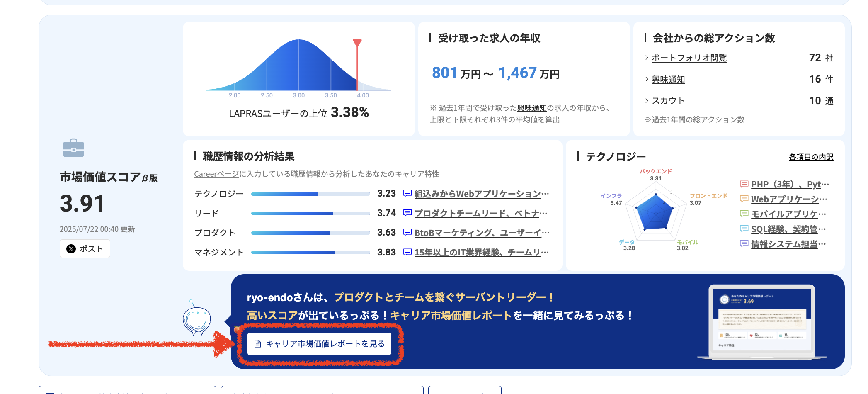Viewport: 868px width, 394px height.
Task: Click the green comment icon beside モバイルアプリケ
Action: click(744, 214)
